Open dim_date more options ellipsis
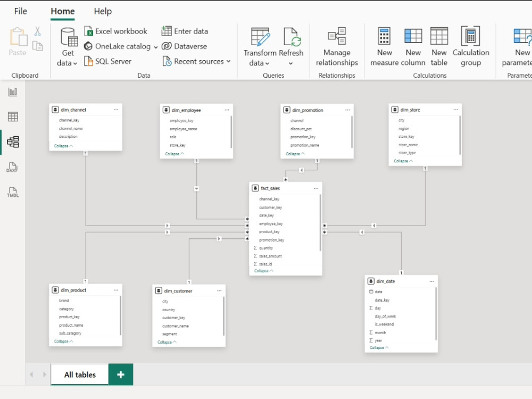532x399 pixels. (431, 281)
